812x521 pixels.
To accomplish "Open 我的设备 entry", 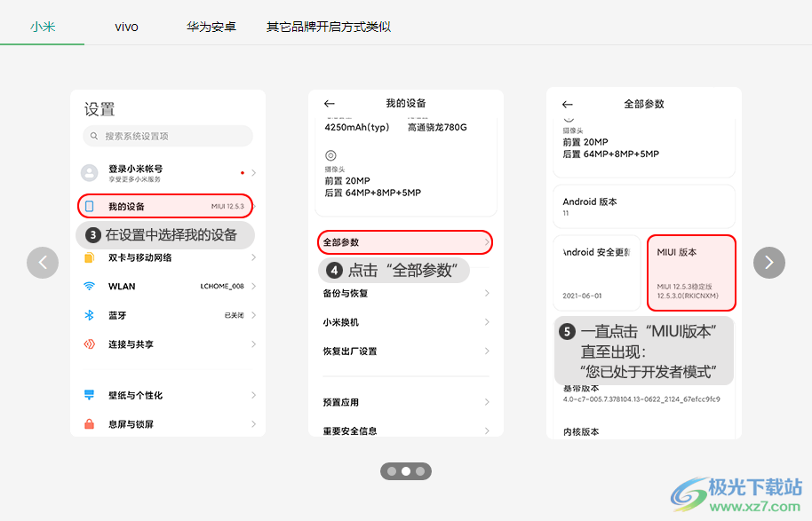I will 165,206.
